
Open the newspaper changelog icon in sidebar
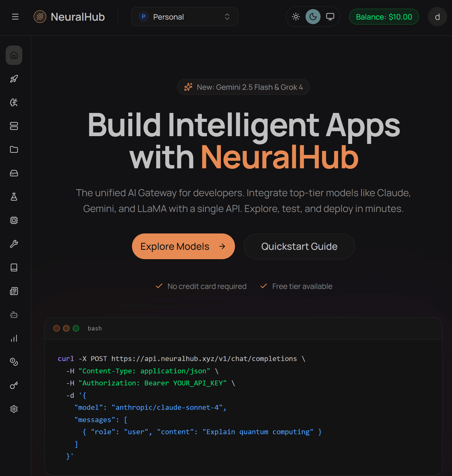coord(14,291)
